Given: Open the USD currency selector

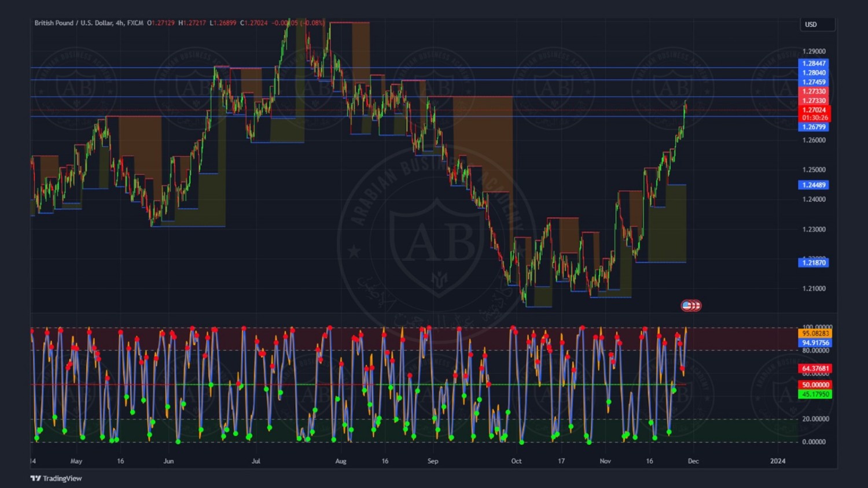Looking at the screenshot, I should [x=818, y=24].
